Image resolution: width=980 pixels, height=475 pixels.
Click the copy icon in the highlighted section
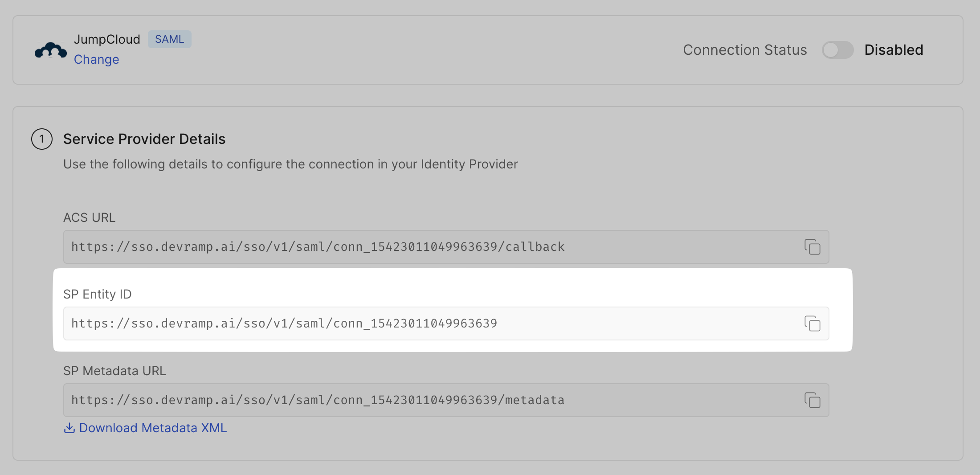813,324
